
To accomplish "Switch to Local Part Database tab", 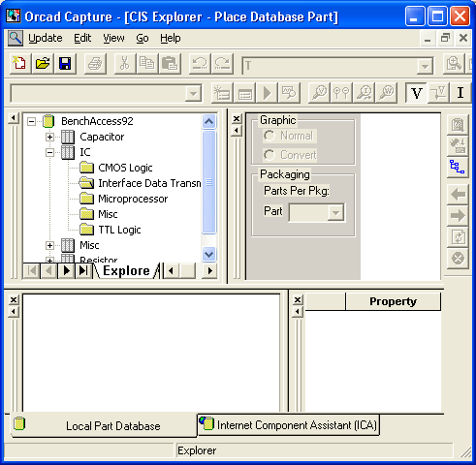I will tap(104, 425).
